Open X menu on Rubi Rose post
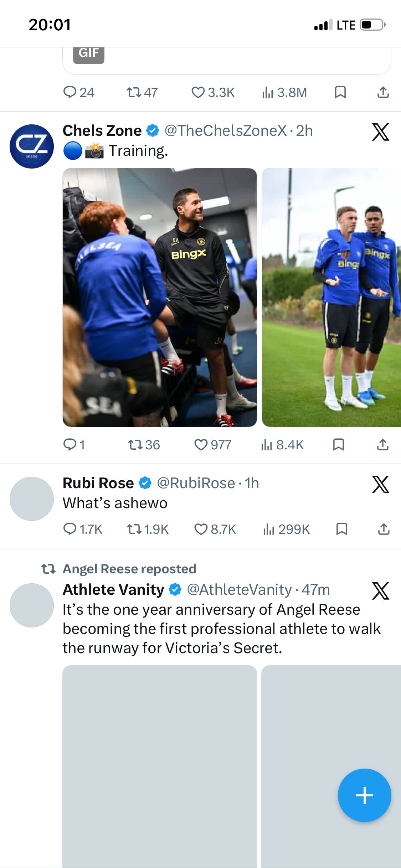The image size is (401, 868). click(x=380, y=484)
